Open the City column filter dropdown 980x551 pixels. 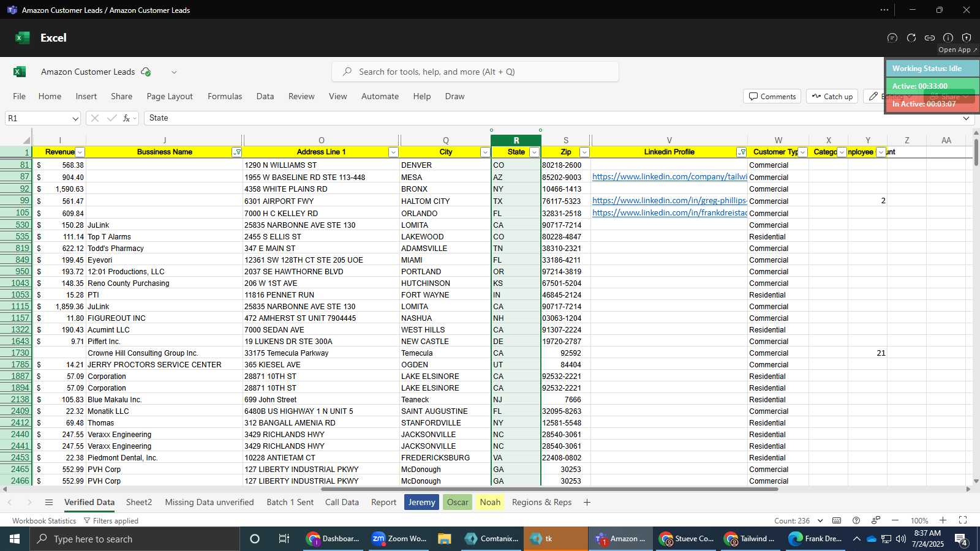pyautogui.click(x=485, y=152)
